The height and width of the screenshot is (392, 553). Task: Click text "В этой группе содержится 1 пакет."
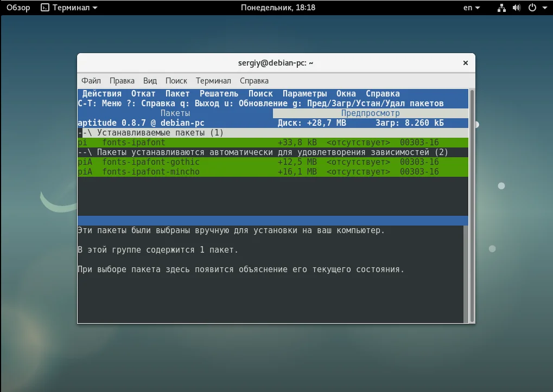tap(157, 250)
